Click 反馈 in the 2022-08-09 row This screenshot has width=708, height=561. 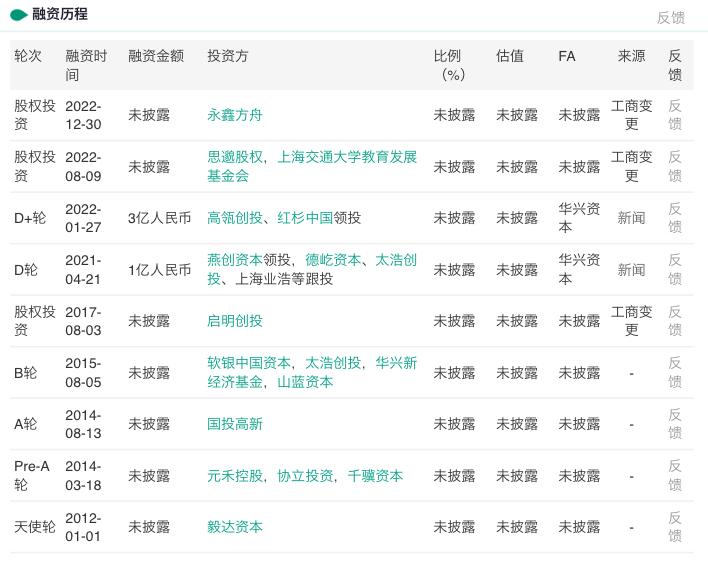tap(675, 166)
